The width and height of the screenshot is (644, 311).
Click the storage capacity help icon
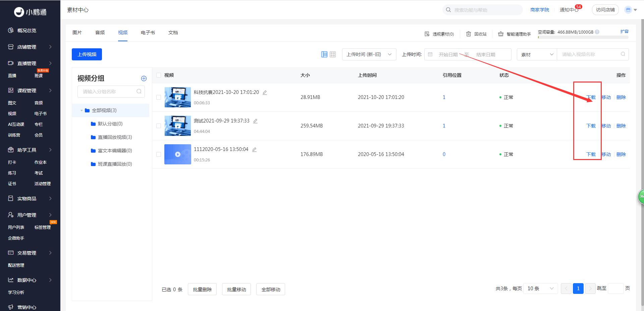[597, 32]
